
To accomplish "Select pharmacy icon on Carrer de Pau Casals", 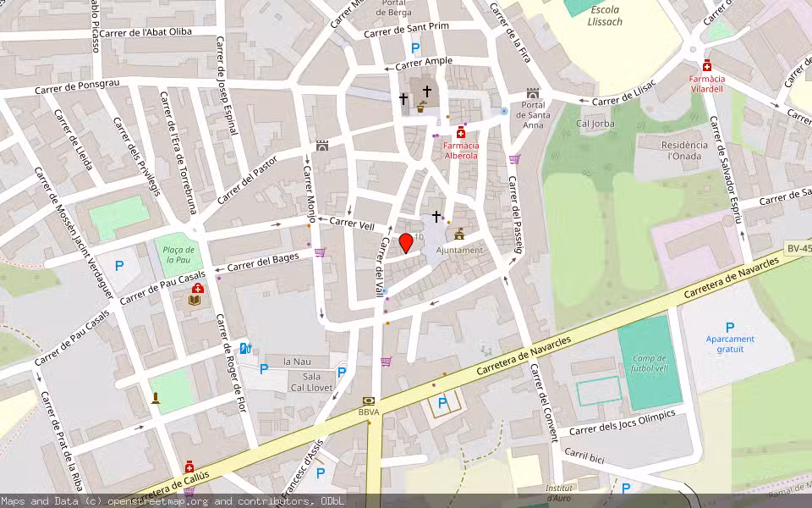I will tap(198, 288).
